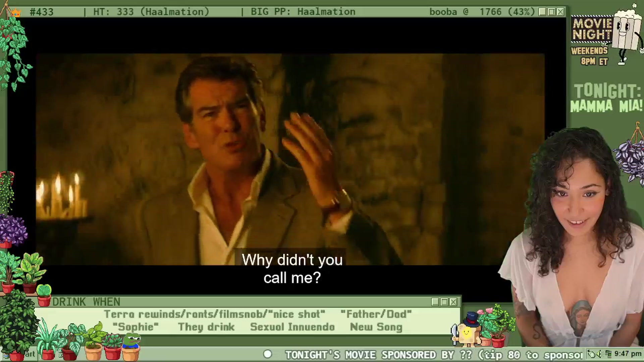The width and height of the screenshot is (644, 362).
Task: Minimize the top stats bar window
Action: click(542, 12)
